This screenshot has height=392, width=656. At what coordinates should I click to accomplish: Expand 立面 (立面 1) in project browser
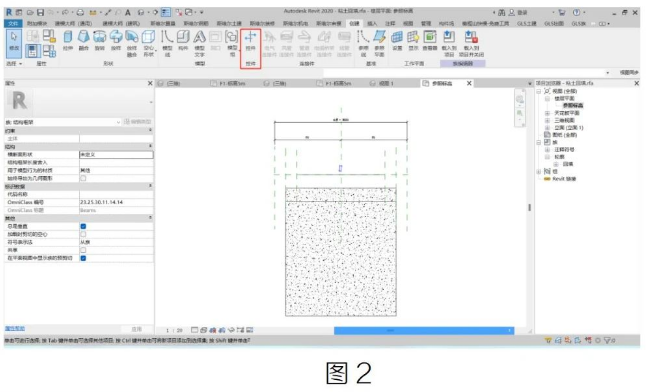click(x=547, y=128)
